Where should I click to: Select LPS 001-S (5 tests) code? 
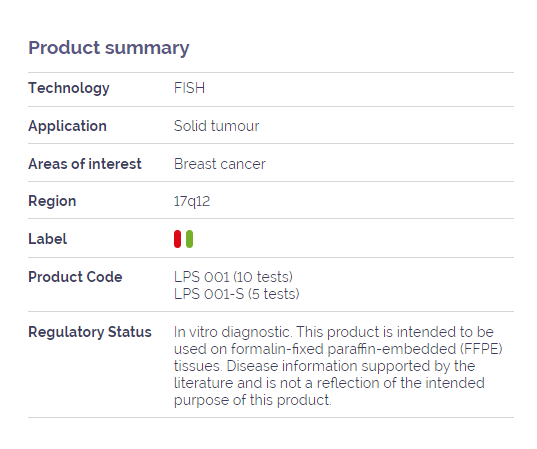pyautogui.click(x=237, y=294)
